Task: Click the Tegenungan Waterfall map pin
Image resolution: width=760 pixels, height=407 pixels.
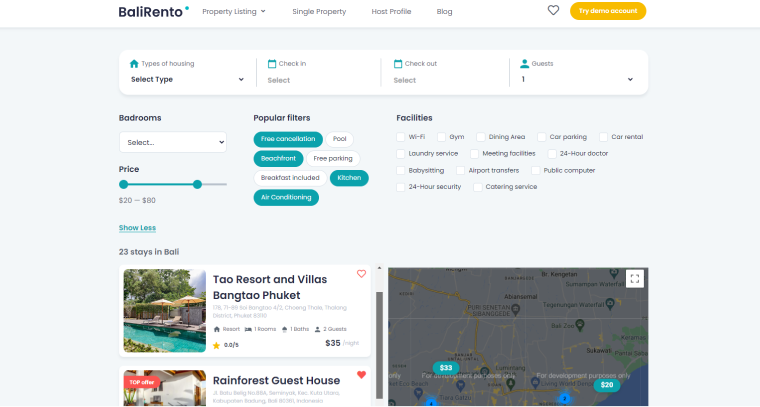Action: pos(610,304)
